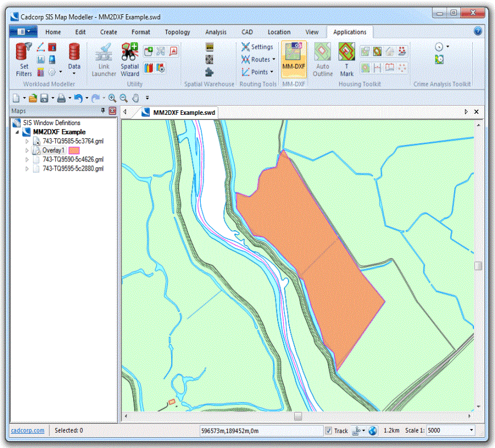The image size is (495, 448).
Task: Click the red PDF export icon in Utility
Action: [x=174, y=51]
